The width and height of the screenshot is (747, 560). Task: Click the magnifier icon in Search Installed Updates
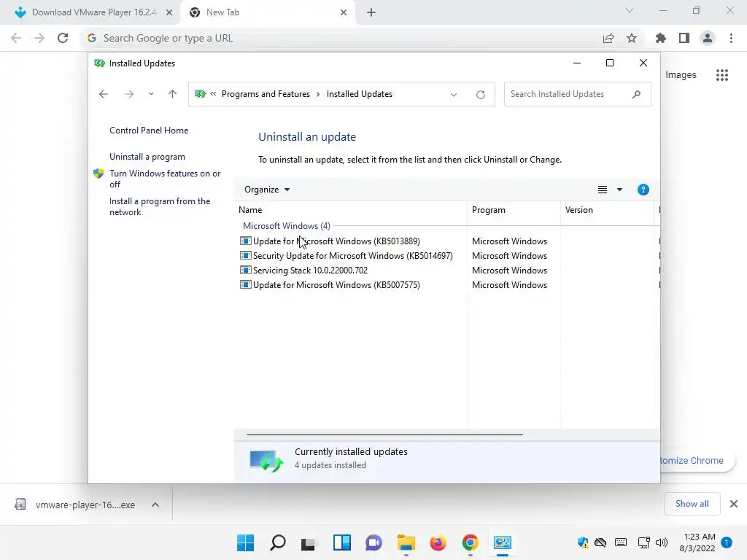636,94
